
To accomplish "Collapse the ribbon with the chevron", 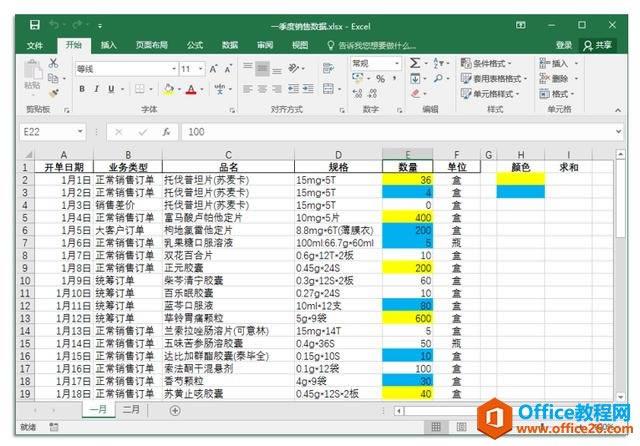I will click(618, 110).
